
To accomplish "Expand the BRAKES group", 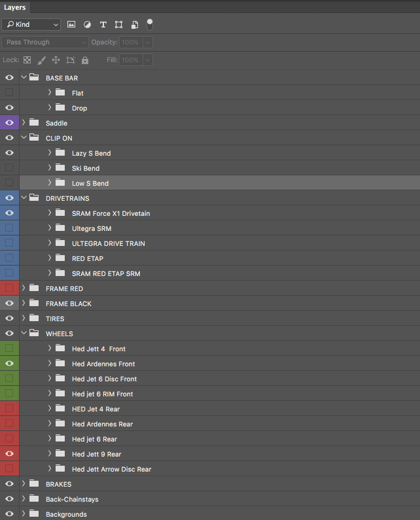I will pyautogui.click(x=24, y=483).
